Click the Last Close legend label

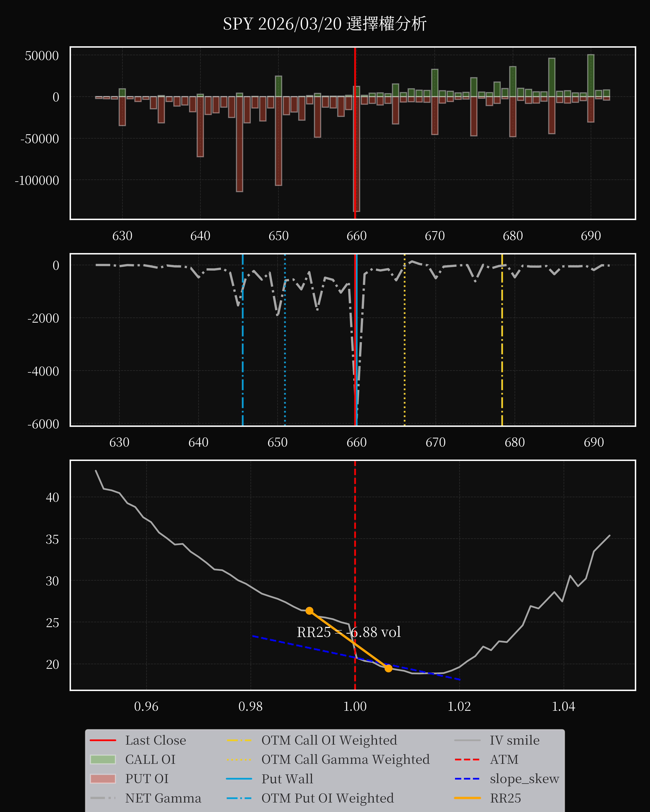156,741
